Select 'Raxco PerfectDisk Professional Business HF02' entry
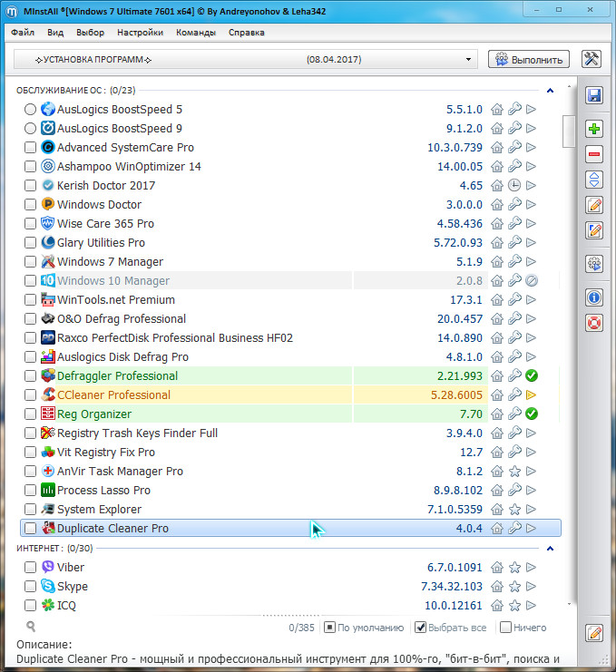This screenshot has width=616, height=672. (290, 337)
